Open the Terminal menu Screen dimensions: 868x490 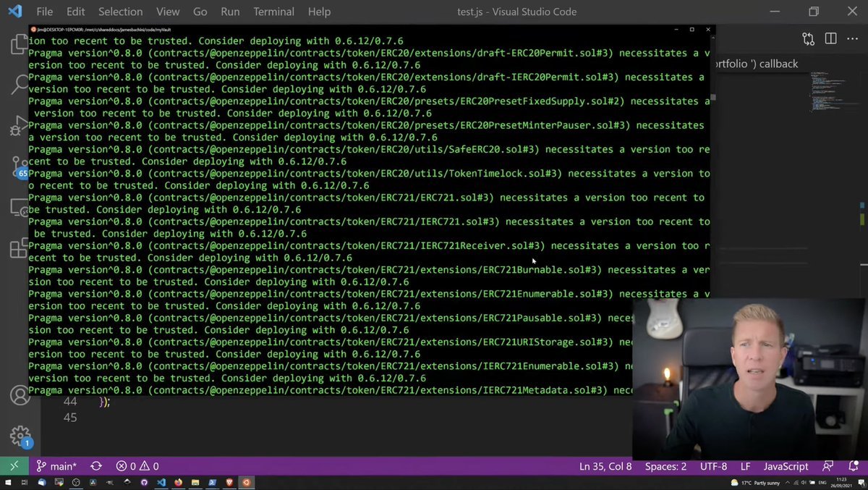click(x=274, y=12)
